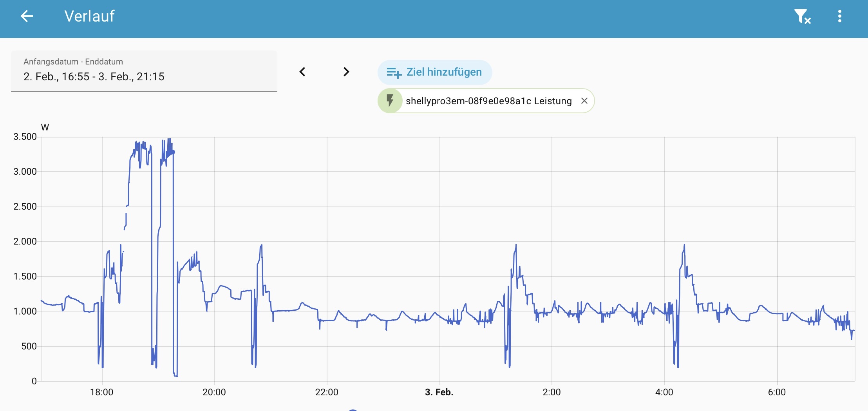
Task: Click the 2.000 value on the power axis
Action: pyautogui.click(x=25, y=241)
